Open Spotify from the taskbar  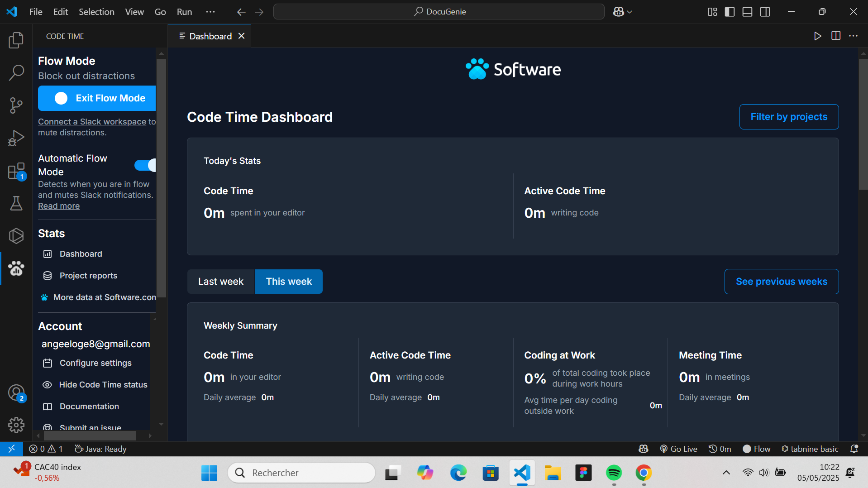(614, 473)
